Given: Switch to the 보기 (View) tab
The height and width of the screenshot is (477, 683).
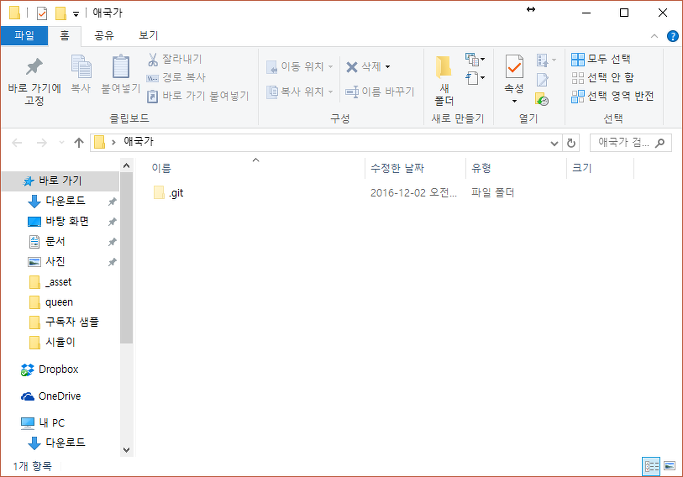Looking at the screenshot, I should coord(148,36).
